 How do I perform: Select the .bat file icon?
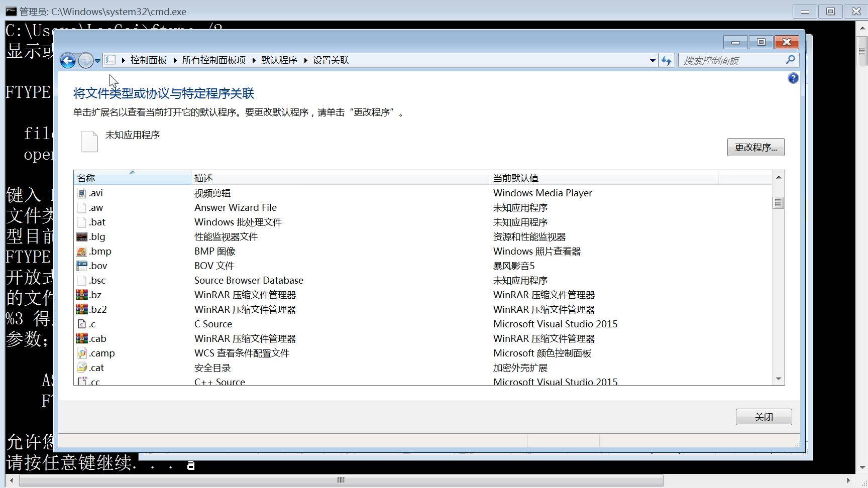[82, 222]
